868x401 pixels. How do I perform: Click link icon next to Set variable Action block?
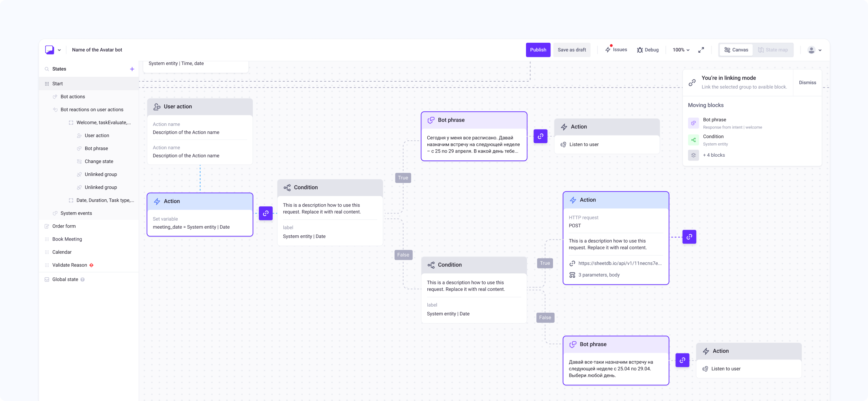coord(266,213)
